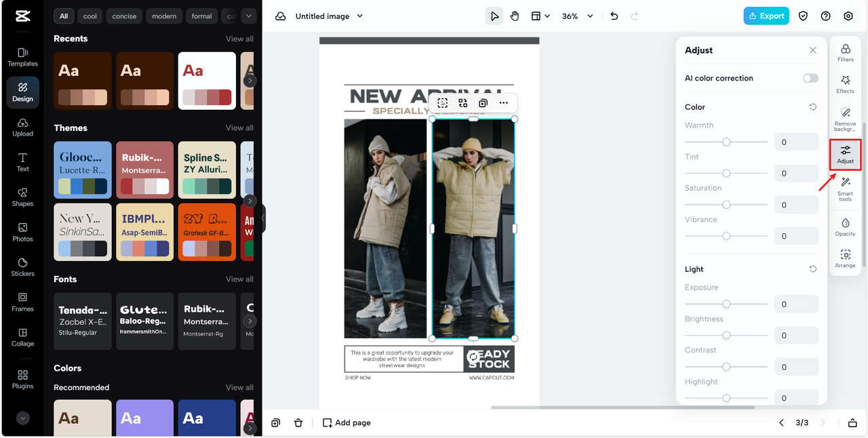Viewport: 868px width, 438px height.
Task: Open the Templates sidebar panel
Action: tap(22, 57)
